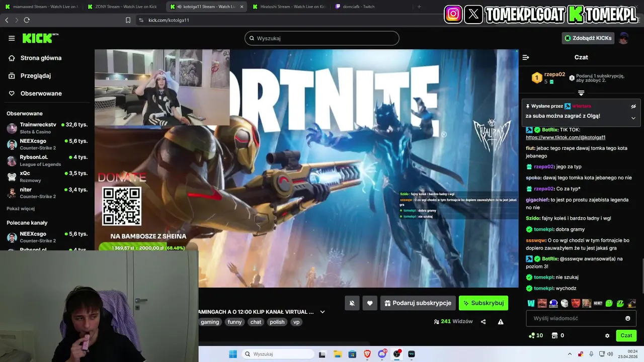Insert the NO NIE? emote
This screenshot has height=362, width=644.
click(598, 303)
